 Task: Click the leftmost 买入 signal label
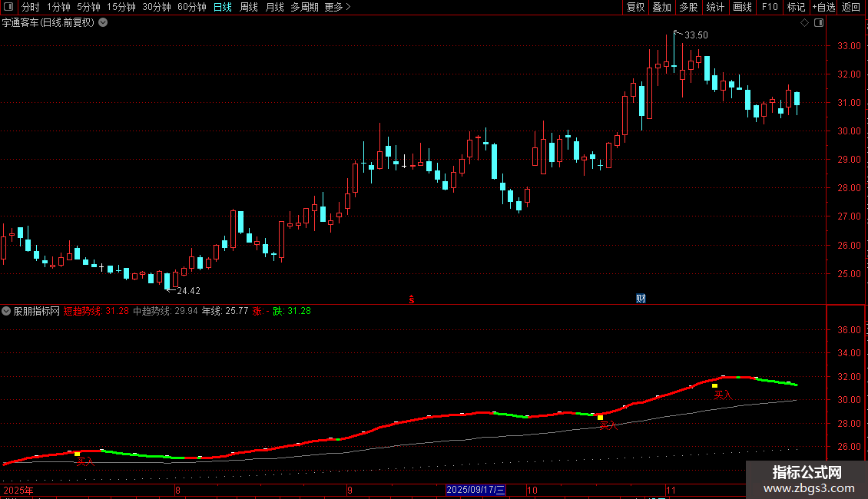[85, 461]
